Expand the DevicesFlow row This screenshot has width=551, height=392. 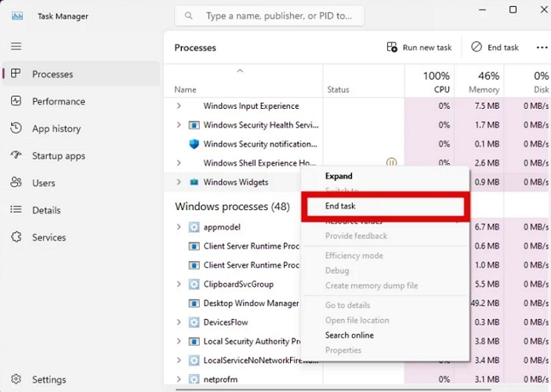pyautogui.click(x=179, y=322)
